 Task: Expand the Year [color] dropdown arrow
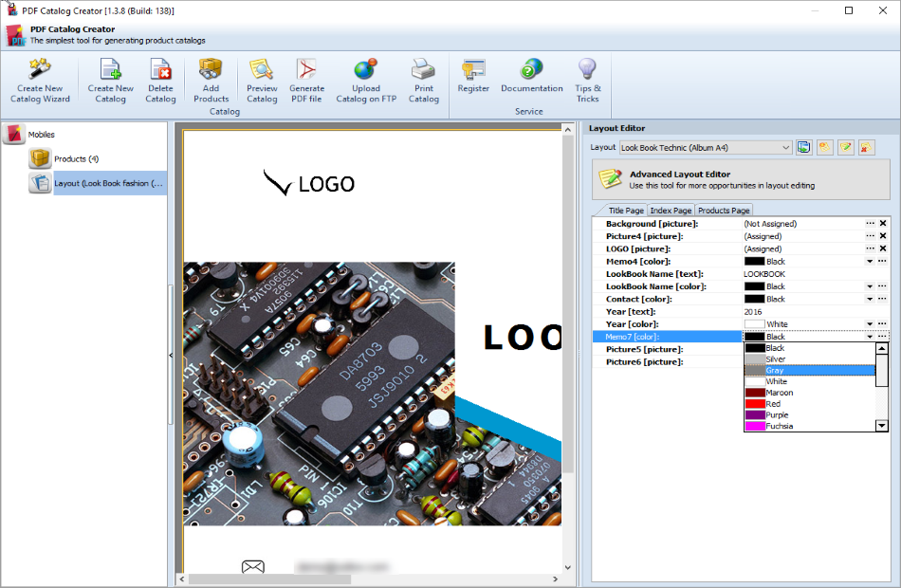pos(870,324)
